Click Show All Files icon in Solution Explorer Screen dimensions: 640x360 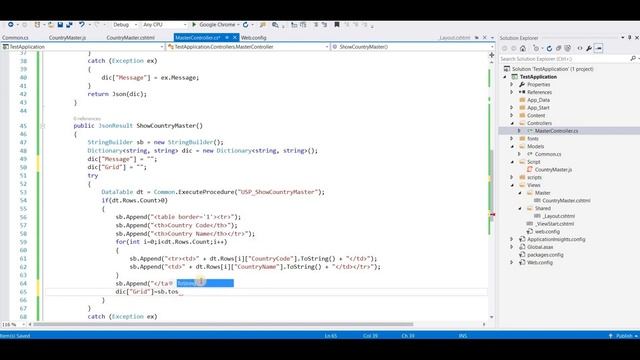click(x=567, y=48)
